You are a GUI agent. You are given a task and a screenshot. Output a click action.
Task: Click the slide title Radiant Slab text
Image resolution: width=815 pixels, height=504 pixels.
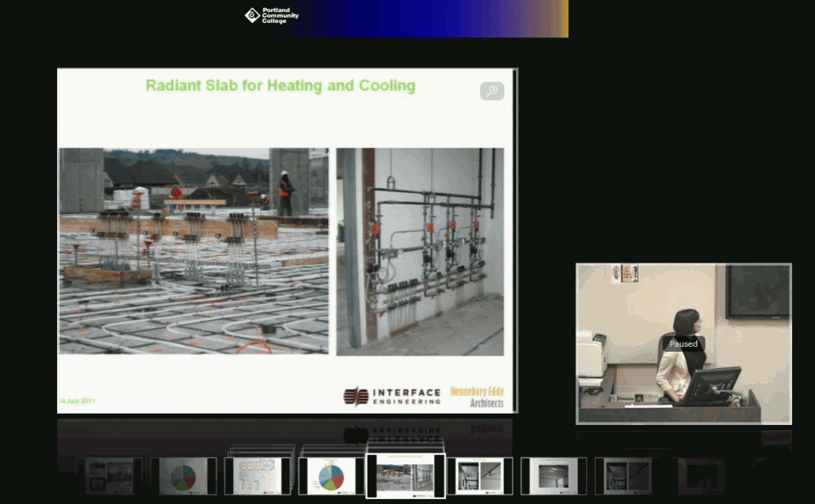pos(280,85)
